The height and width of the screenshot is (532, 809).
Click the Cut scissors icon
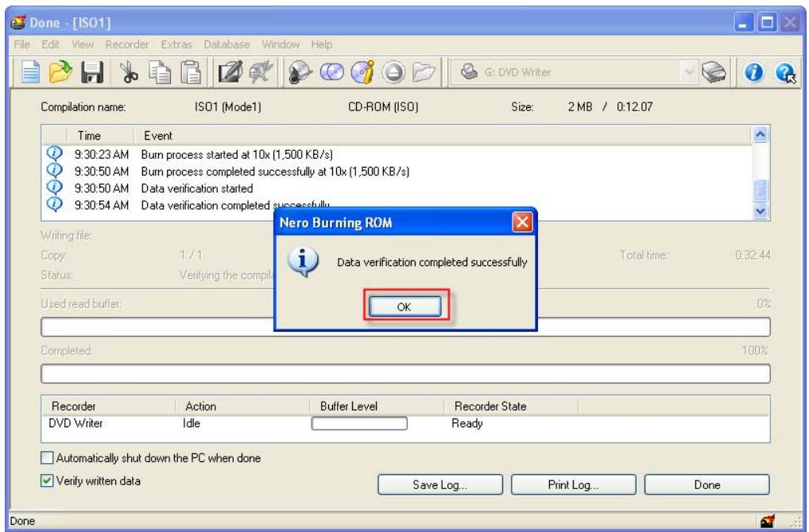pos(129,72)
